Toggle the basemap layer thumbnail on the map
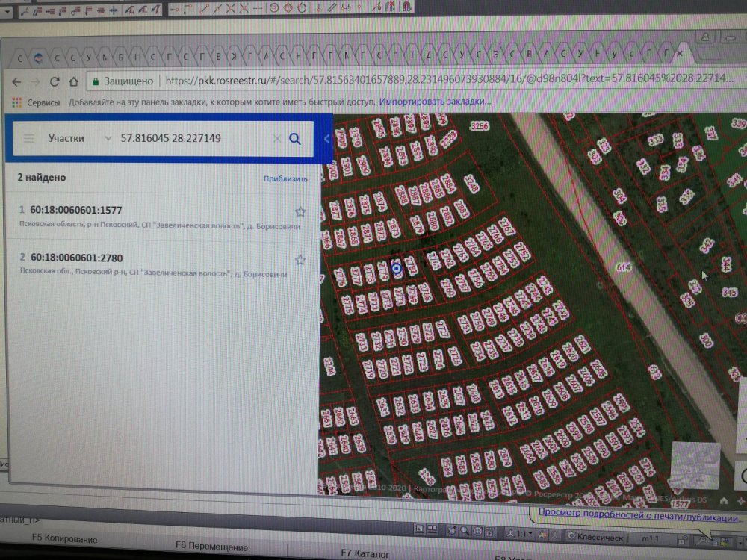 pyautogui.click(x=695, y=465)
